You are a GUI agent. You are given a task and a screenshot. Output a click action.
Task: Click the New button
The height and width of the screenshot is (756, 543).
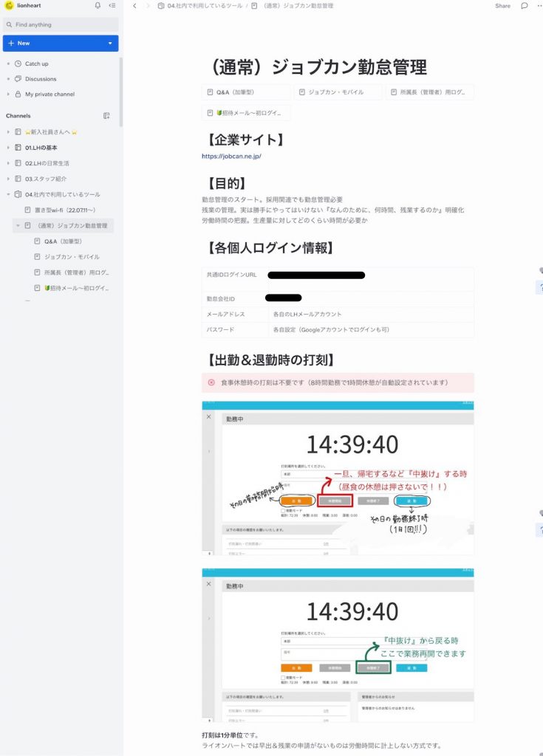coord(54,44)
